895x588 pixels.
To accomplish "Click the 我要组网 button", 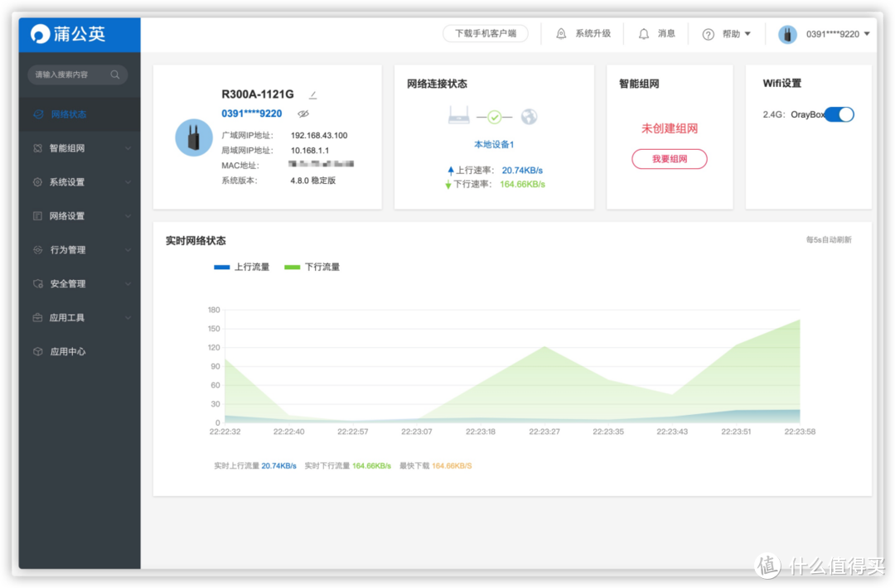I will pyautogui.click(x=669, y=159).
